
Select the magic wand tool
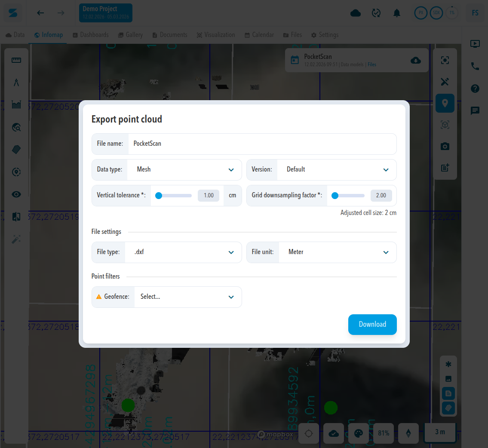click(16, 239)
